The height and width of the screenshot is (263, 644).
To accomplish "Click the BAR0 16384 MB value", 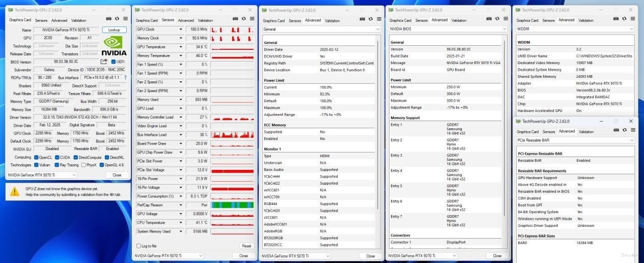I will tap(584, 243).
